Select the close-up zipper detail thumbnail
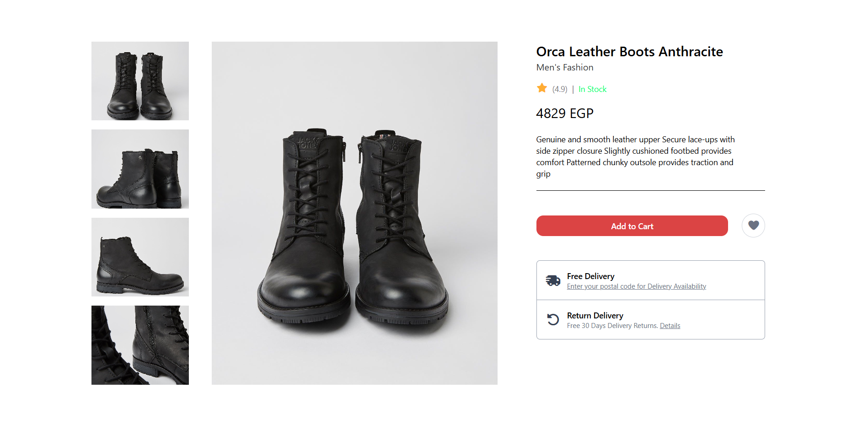Image resolution: width=868 pixels, height=425 pixels. [x=140, y=345]
